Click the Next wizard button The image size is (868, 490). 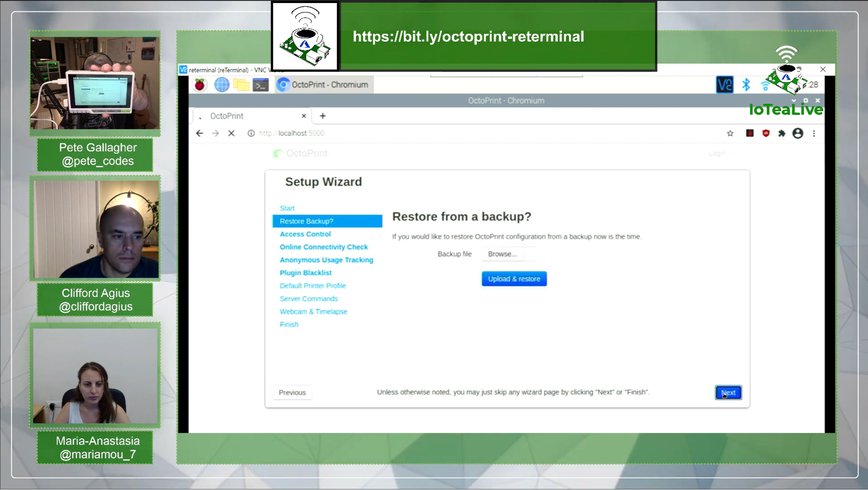coord(728,393)
